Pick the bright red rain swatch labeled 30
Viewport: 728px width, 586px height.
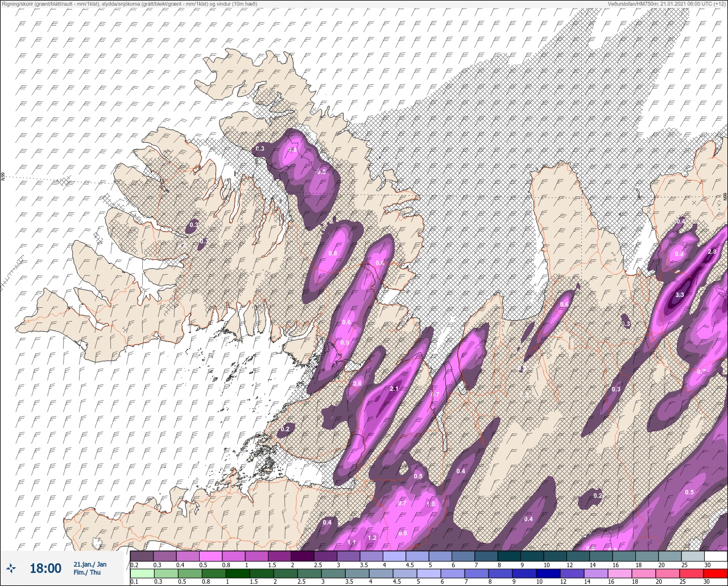click(x=715, y=573)
